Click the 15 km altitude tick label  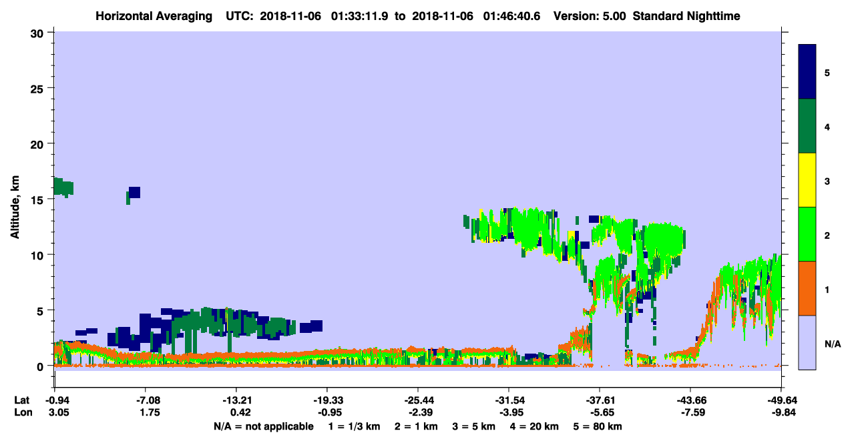39,199
